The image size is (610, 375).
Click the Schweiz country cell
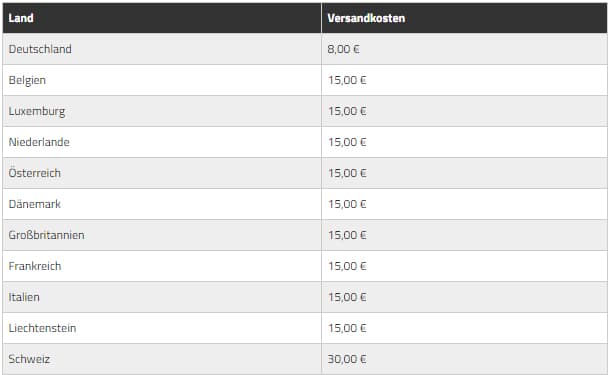[162, 359]
